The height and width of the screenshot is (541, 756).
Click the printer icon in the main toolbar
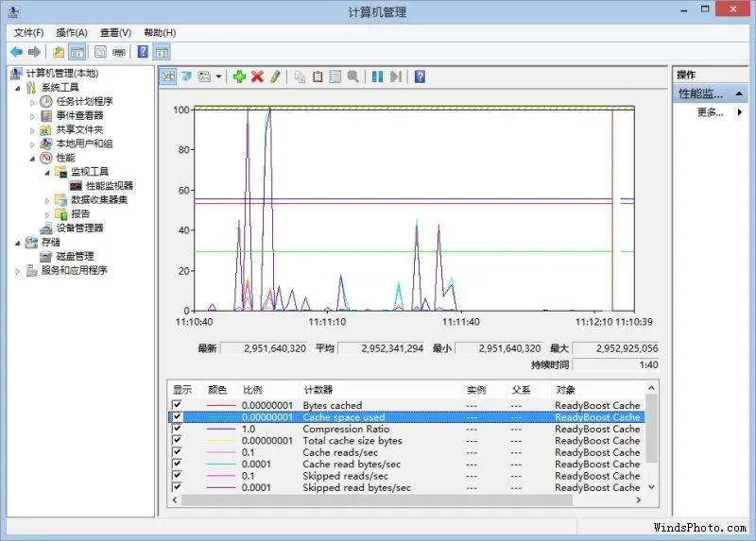pos(119,52)
